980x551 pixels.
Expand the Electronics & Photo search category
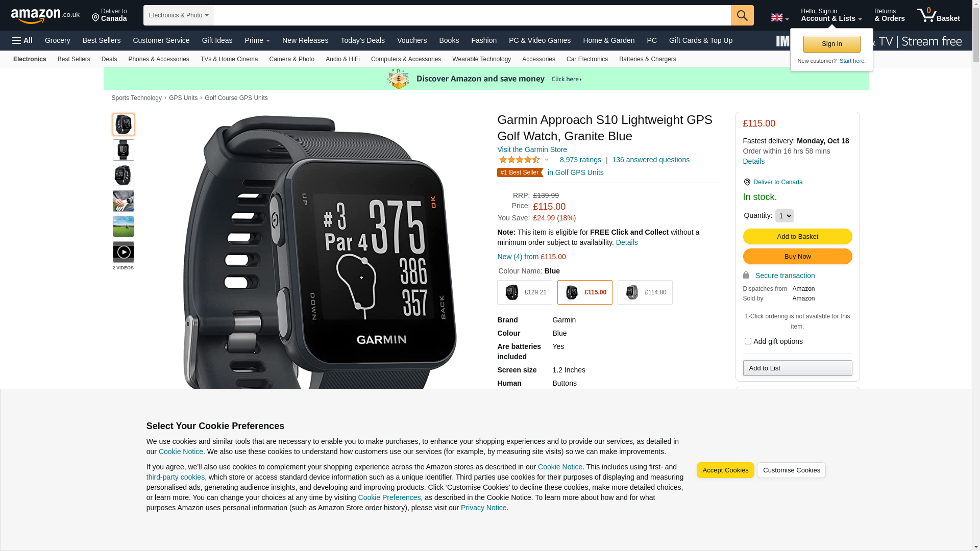tap(178, 15)
